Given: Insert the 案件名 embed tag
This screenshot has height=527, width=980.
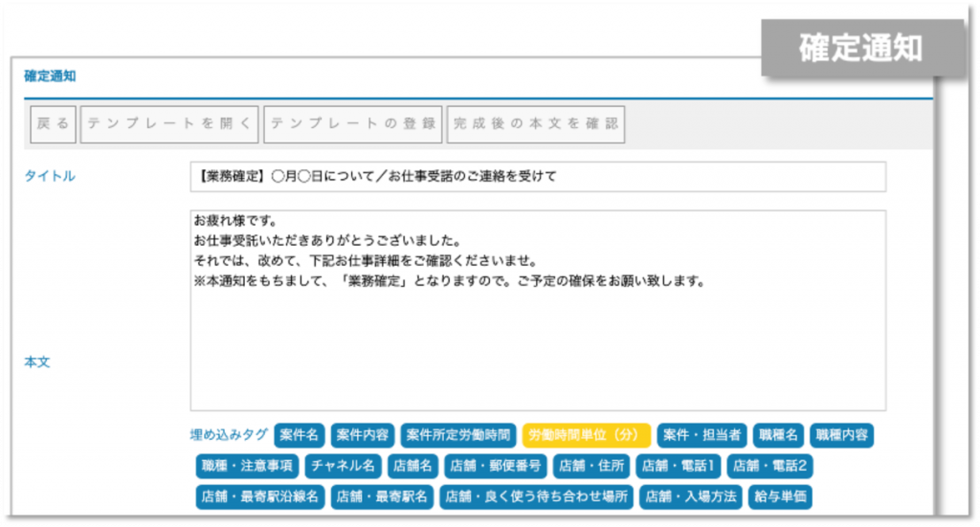Looking at the screenshot, I should pos(299,435).
